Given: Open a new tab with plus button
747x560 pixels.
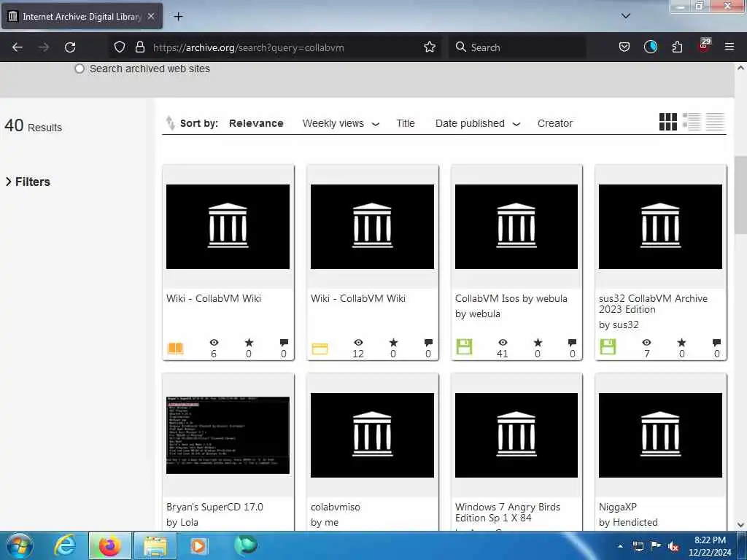Looking at the screenshot, I should click(x=178, y=17).
